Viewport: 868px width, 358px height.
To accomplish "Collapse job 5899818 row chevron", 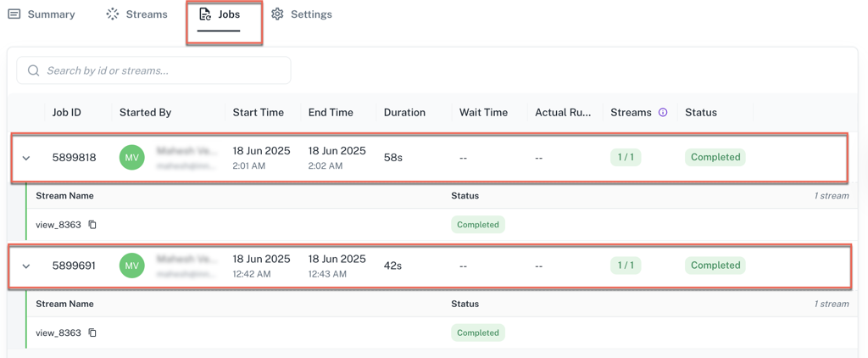I will tap(26, 158).
